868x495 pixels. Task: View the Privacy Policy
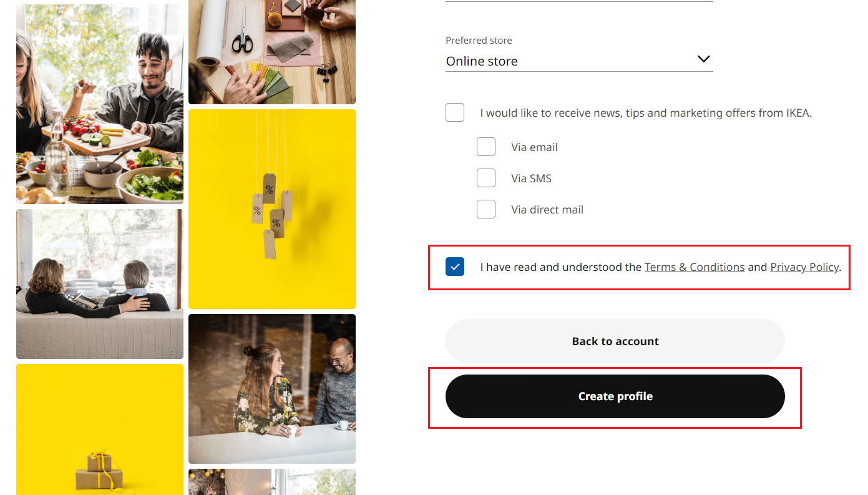[804, 267]
